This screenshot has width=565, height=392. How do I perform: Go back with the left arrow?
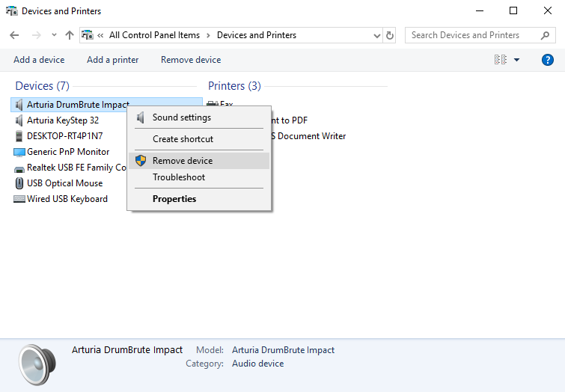coord(14,35)
